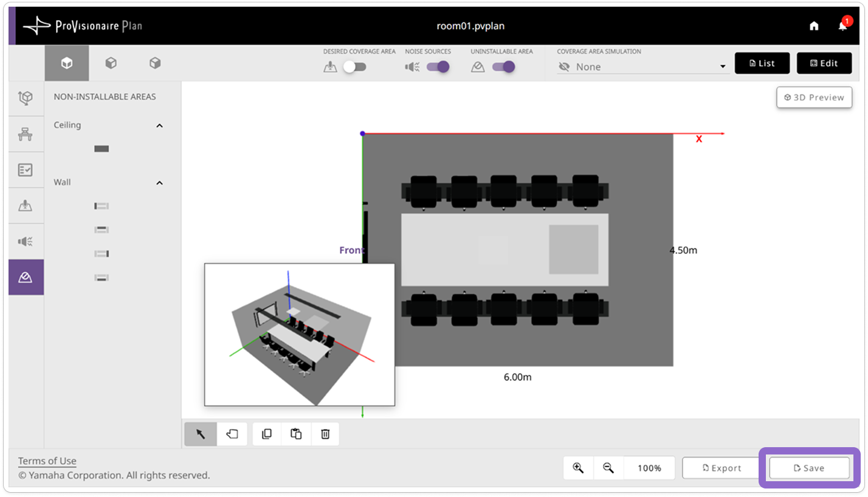
Task: Click the 100% zoom level
Action: [x=649, y=468]
